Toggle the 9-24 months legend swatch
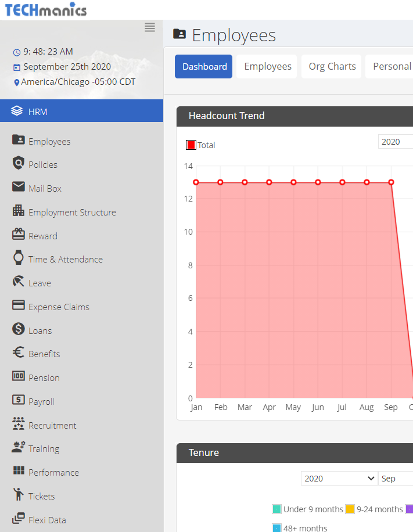 350,509
